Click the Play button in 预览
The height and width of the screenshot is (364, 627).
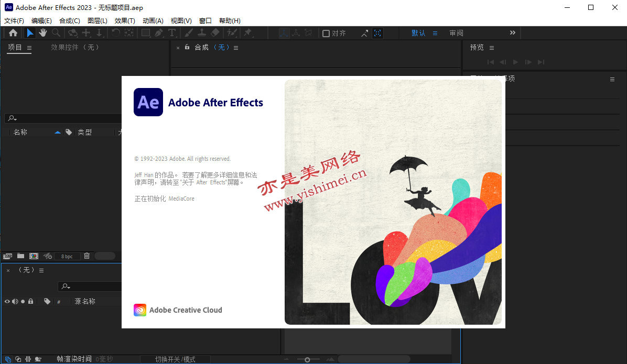515,62
